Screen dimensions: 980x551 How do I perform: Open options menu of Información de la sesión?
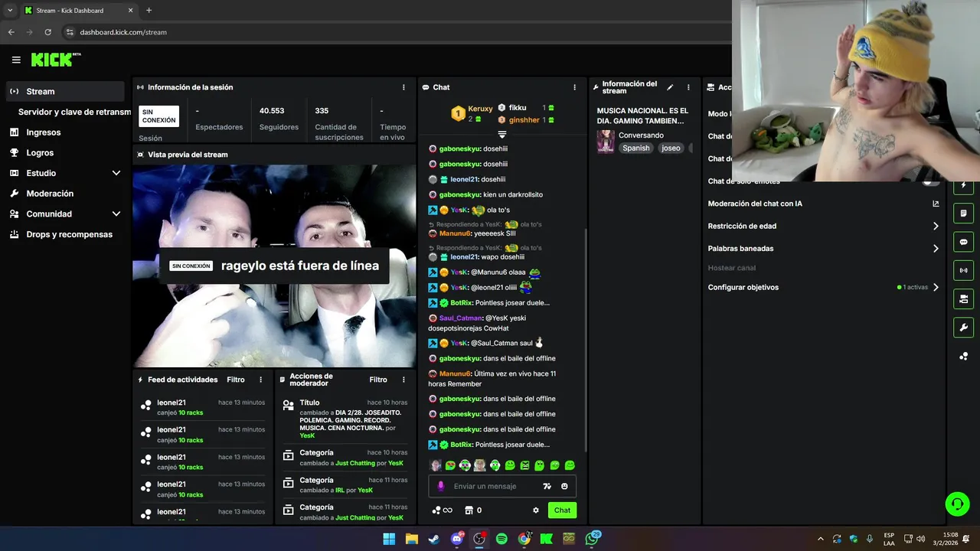pyautogui.click(x=403, y=87)
